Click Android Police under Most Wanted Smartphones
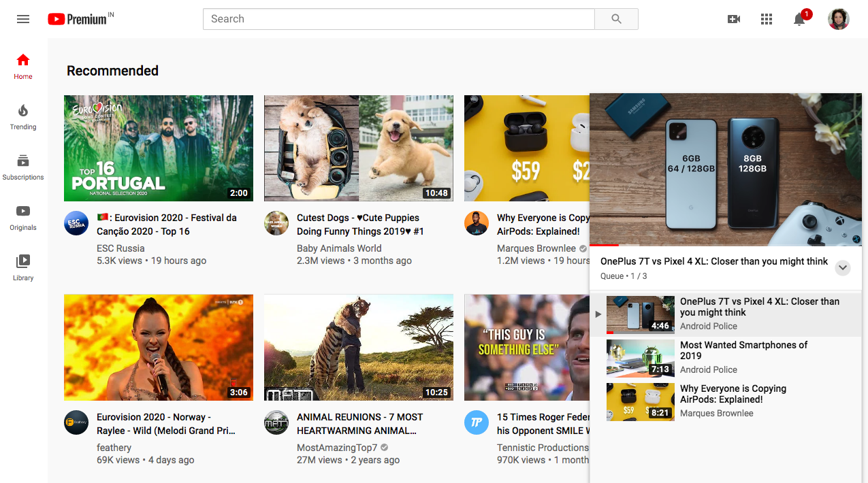868x483 pixels. (x=709, y=369)
